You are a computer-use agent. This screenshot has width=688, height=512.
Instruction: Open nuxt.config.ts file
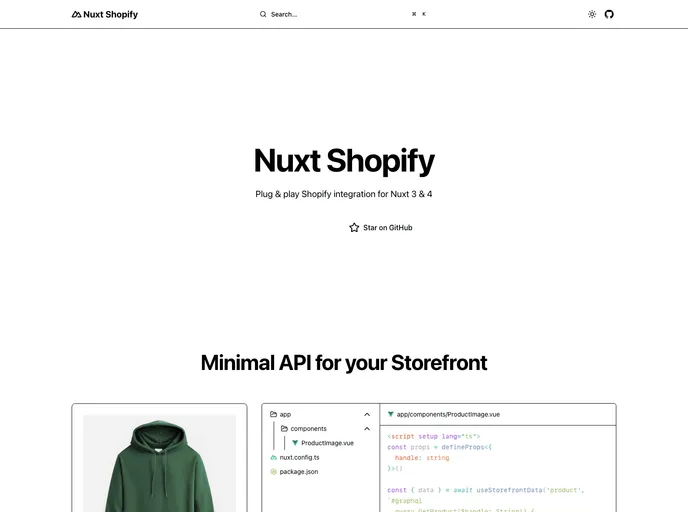(x=299, y=457)
